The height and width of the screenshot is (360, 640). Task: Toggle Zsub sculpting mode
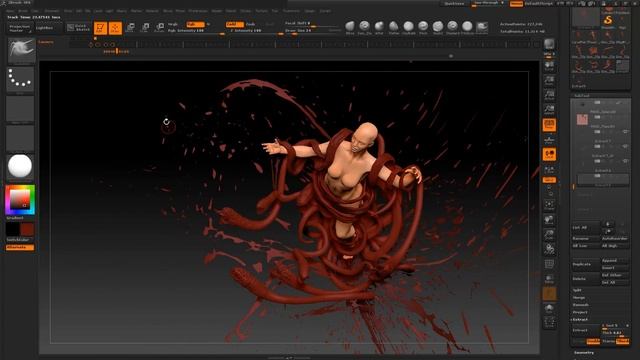(250, 24)
